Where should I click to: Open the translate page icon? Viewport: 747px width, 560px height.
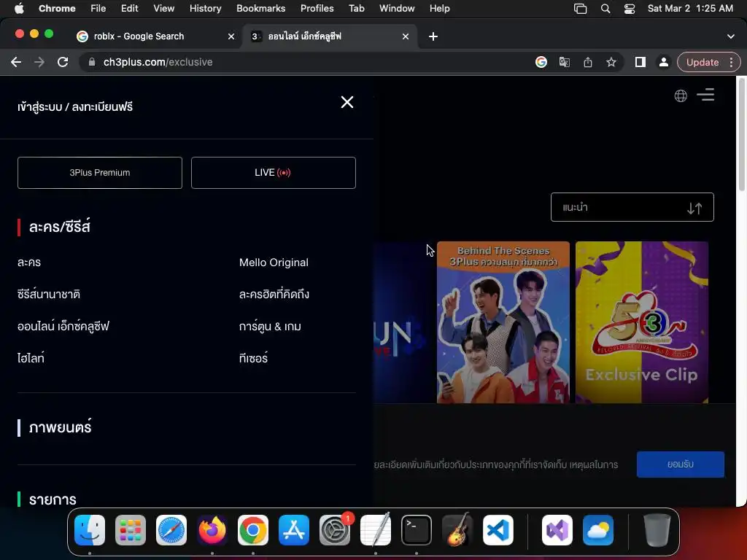pos(564,63)
